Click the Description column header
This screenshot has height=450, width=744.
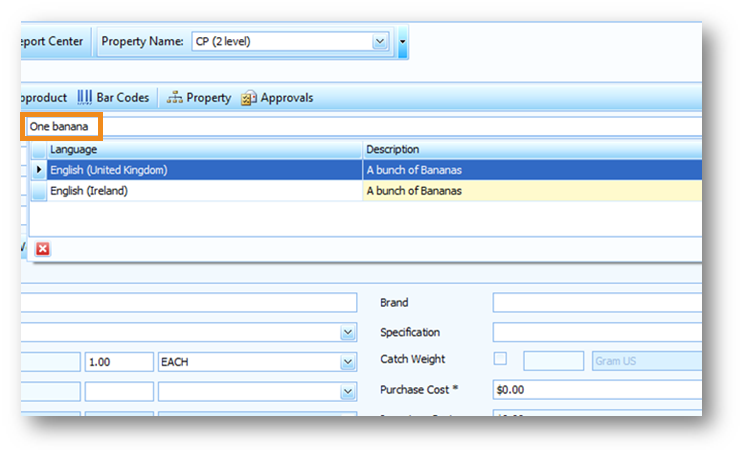tap(530, 149)
